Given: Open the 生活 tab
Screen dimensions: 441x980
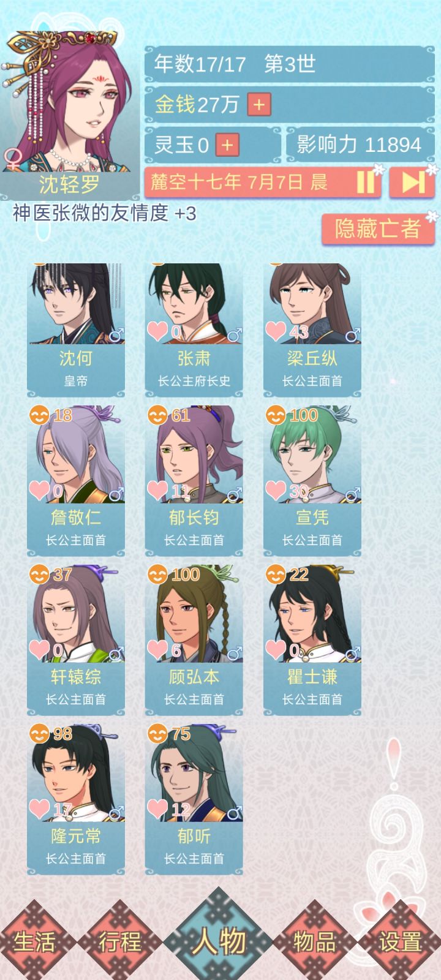Looking at the screenshot, I should point(35,941).
